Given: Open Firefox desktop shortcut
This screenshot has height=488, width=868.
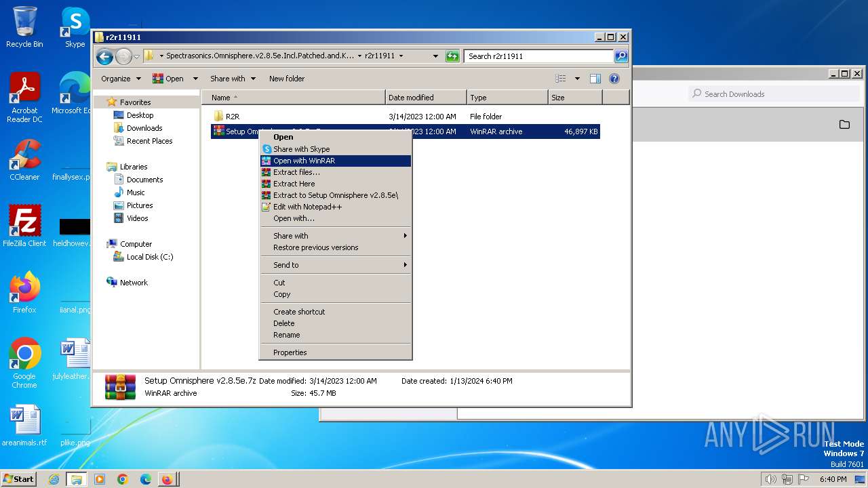Looking at the screenshot, I should point(24,293).
